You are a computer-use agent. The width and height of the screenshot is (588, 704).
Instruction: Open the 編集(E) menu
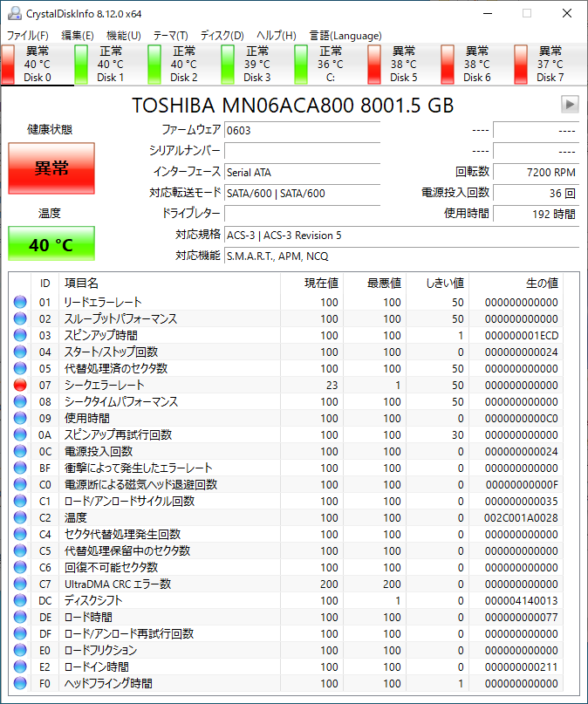coord(77,36)
